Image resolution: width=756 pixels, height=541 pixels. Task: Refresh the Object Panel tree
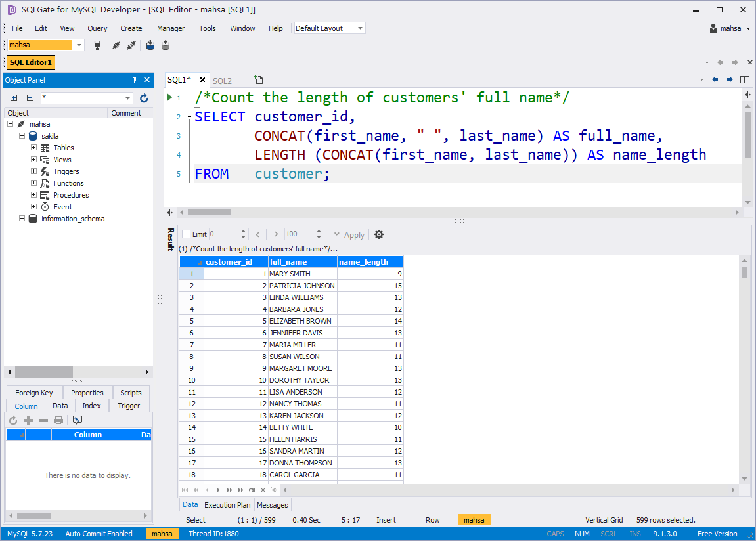(144, 98)
